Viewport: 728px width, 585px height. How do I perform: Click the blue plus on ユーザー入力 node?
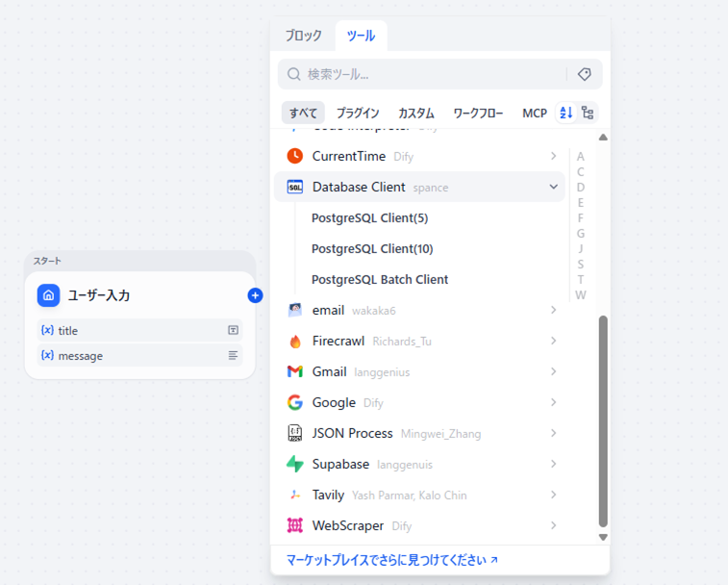click(255, 295)
